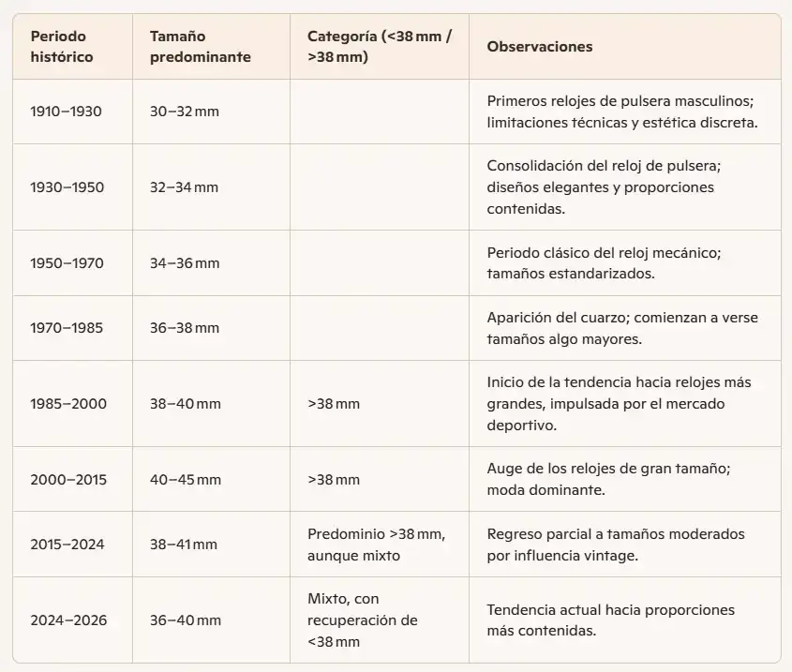The image size is (792, 672).
Task: Select the 30–32 mm size cell
Action: (184, 112)
